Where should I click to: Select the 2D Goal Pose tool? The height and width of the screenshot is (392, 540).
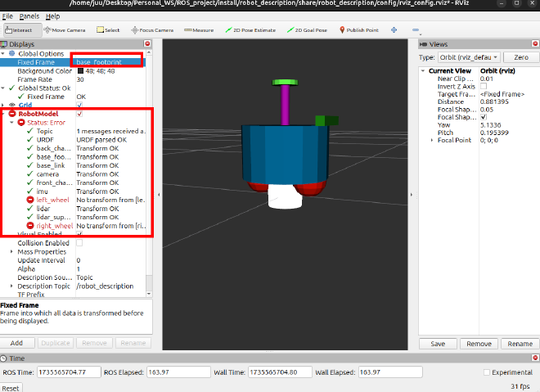pos(307,30)
